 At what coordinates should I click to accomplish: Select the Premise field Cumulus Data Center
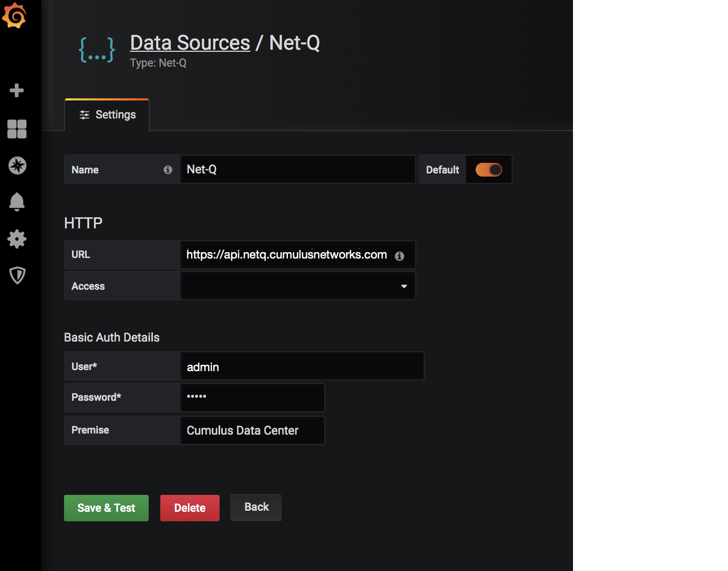(252, 430)
